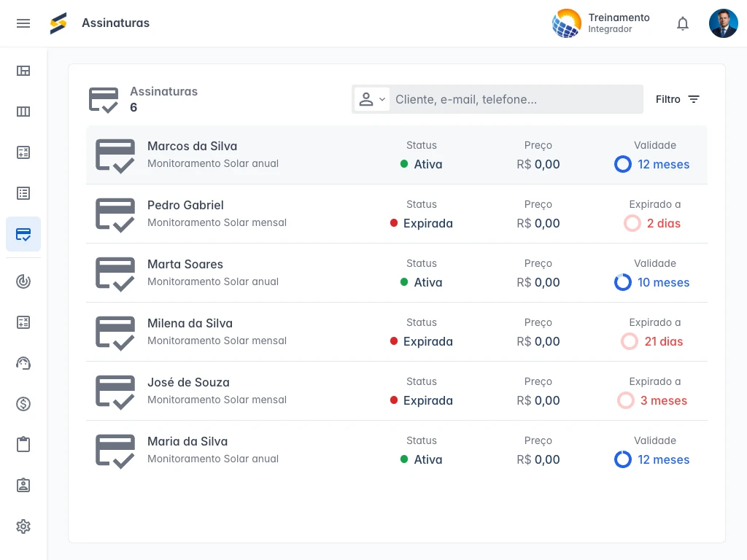
Task: Open the hamburger menu
Action: (23, 23)
